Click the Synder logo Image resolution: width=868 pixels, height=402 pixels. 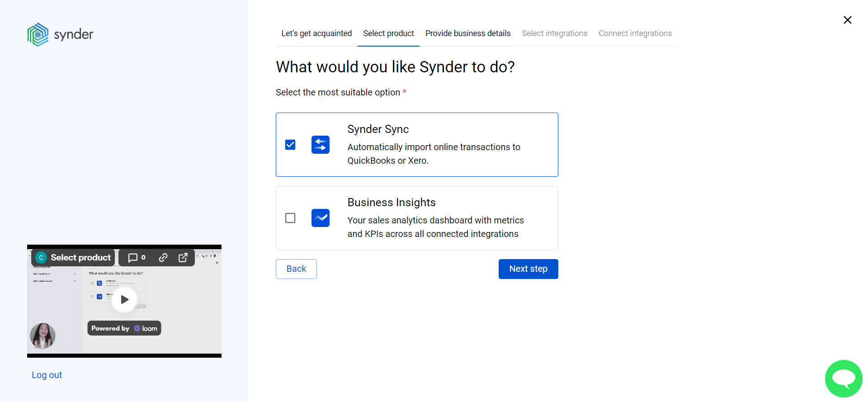coord(60,34)
